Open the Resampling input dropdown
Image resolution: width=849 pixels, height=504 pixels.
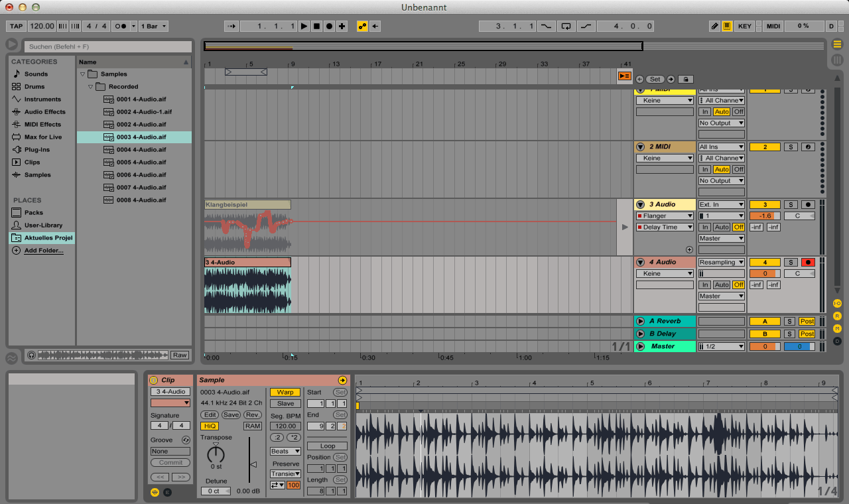721,263
